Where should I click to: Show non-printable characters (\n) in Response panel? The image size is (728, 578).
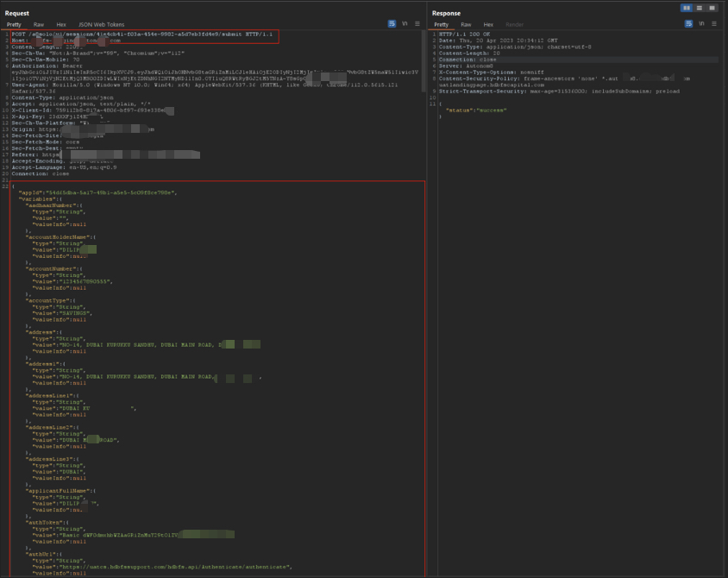702,24
